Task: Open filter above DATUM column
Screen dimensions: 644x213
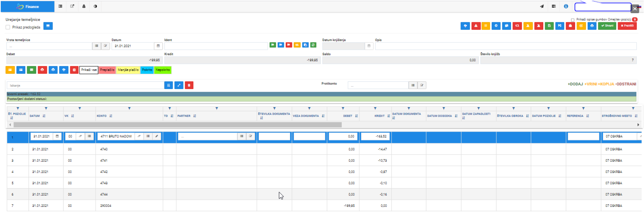Action: tap(46, 109)
